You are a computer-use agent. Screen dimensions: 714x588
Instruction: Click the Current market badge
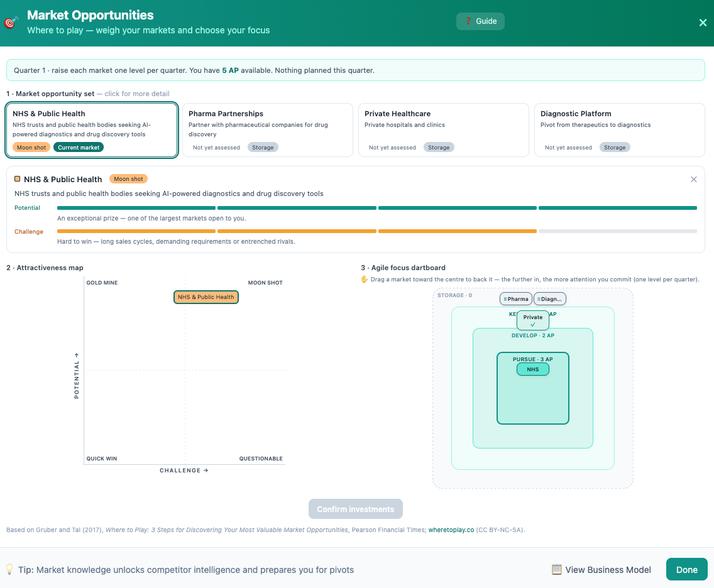(x=79, y=148)
